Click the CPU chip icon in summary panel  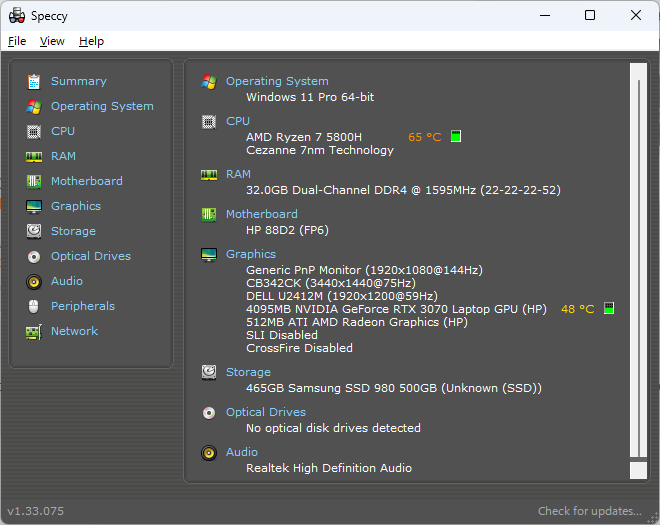pos(209,122)
